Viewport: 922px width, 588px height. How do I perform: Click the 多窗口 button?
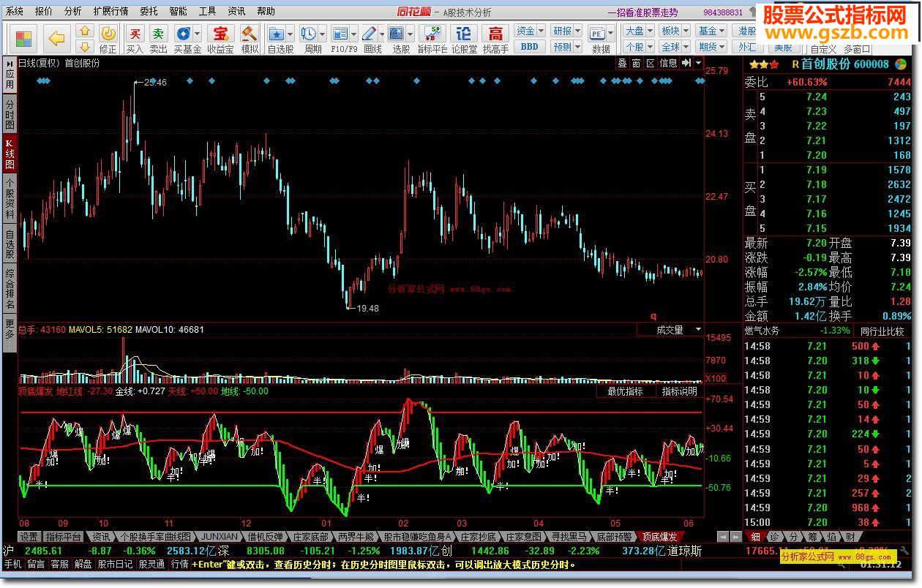click(x=857, y=49)
